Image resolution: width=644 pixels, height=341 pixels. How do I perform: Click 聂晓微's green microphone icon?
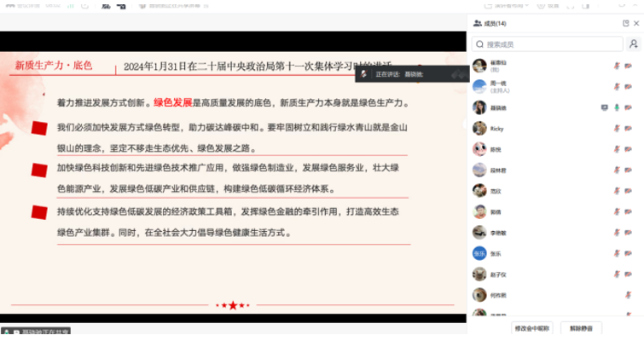616,107
